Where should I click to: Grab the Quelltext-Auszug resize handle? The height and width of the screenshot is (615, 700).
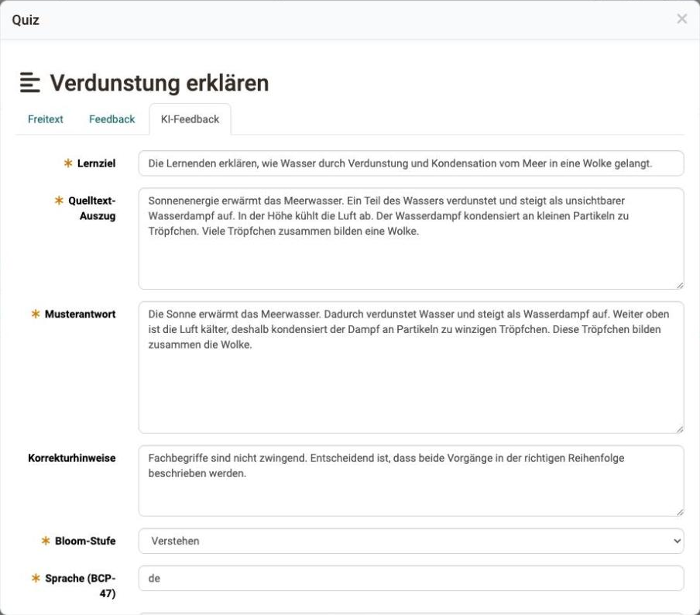(x=679, y=285)
